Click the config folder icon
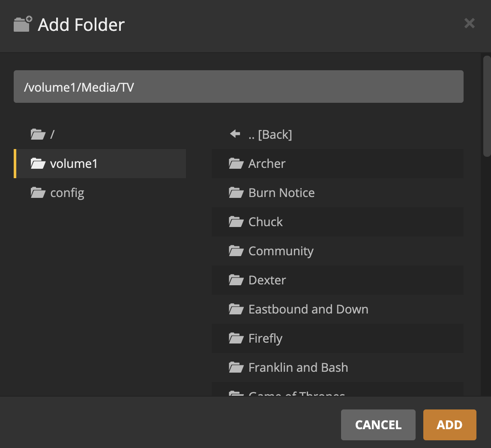 [x=38, y=193]
